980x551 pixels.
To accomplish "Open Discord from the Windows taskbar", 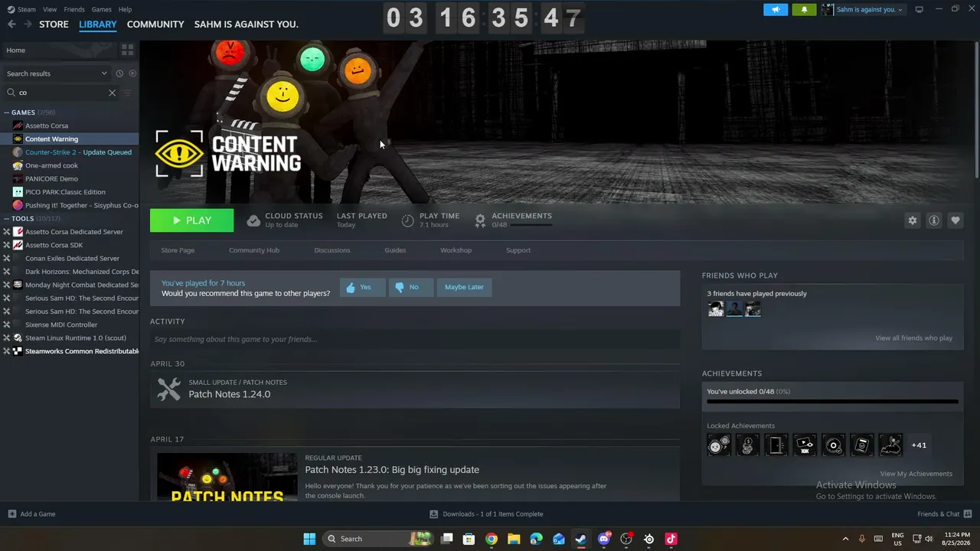I will [x=604, y=539].
